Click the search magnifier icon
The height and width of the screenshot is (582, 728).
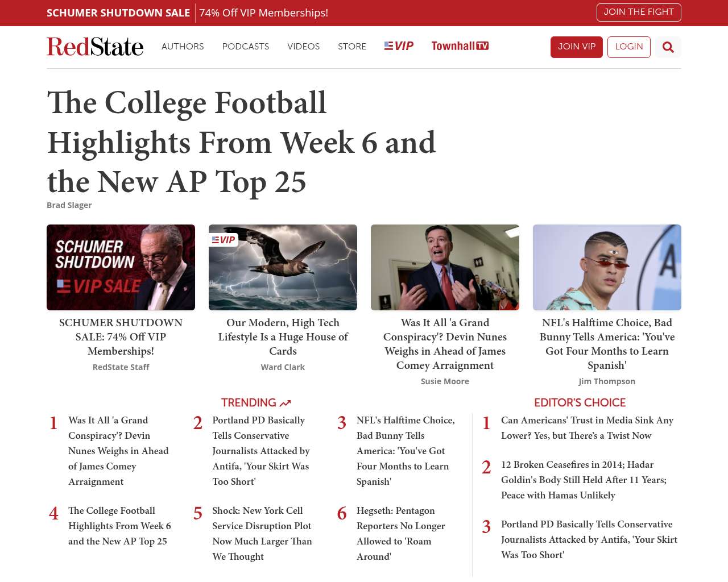668,47
